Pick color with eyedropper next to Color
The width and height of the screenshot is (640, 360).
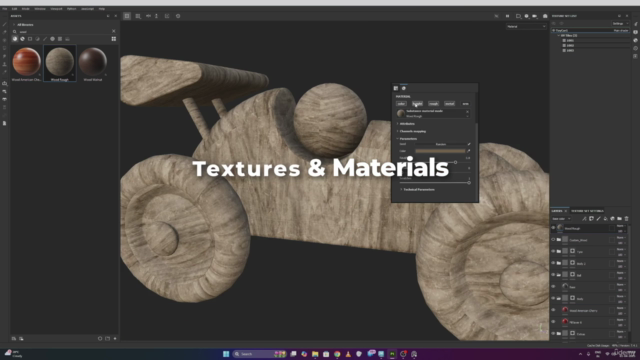469,151
